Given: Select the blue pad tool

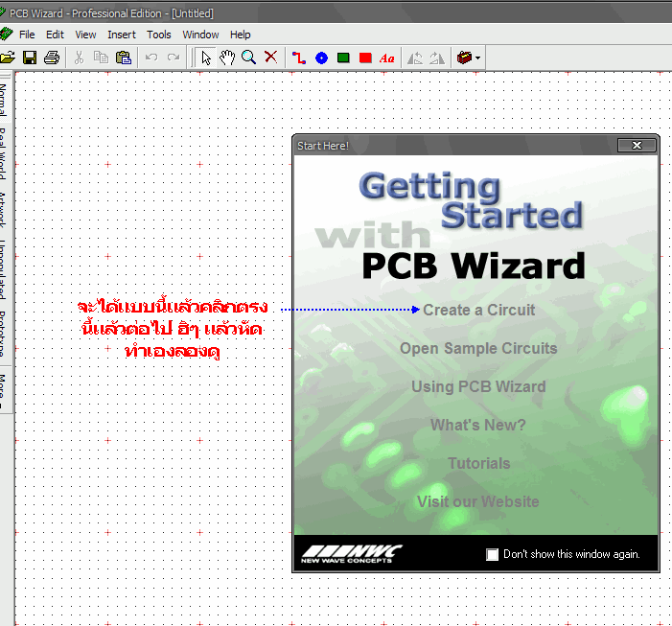Looking at the screenshot, I should coord(321,58).
